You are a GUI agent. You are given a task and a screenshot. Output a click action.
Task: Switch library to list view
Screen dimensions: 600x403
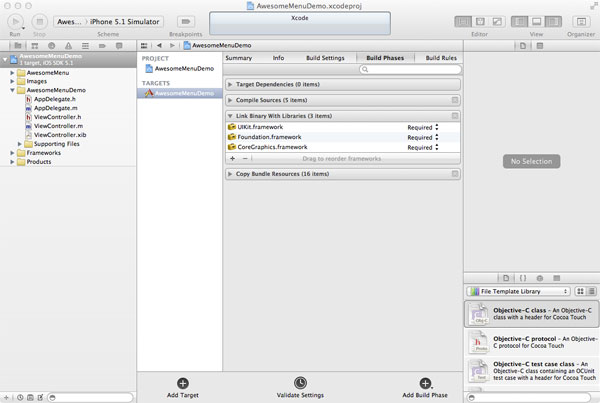tap(591, 291)
